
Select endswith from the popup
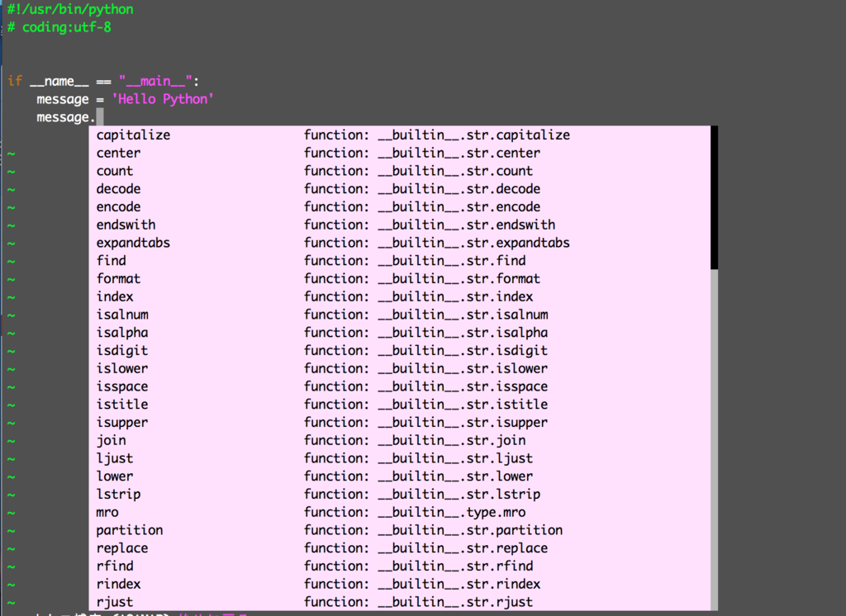coord(400,225)
